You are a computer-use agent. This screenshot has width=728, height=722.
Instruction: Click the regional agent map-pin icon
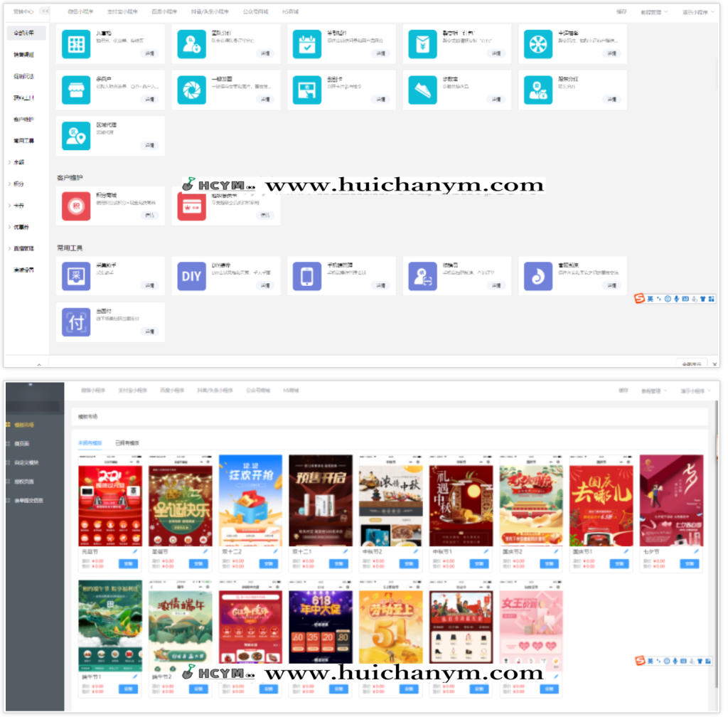(x=76, y=135)
